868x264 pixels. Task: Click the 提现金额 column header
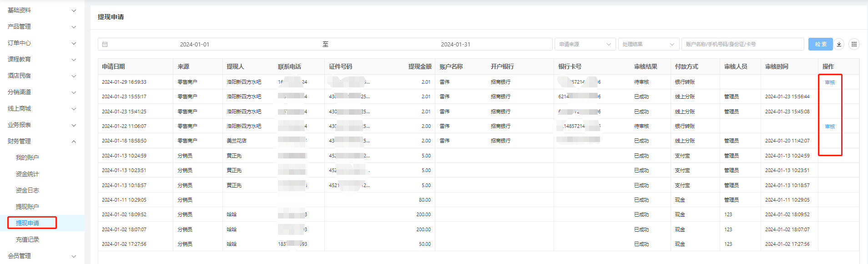click(419, 66)
